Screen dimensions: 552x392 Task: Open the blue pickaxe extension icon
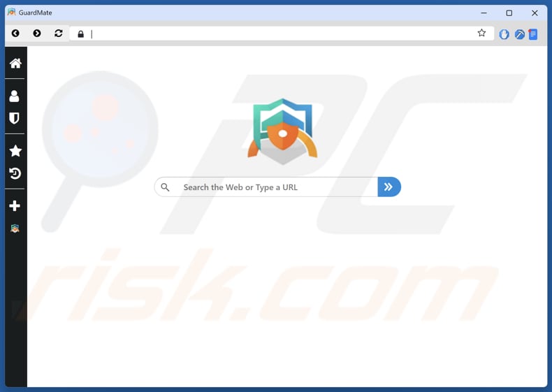tap(520, 34)
